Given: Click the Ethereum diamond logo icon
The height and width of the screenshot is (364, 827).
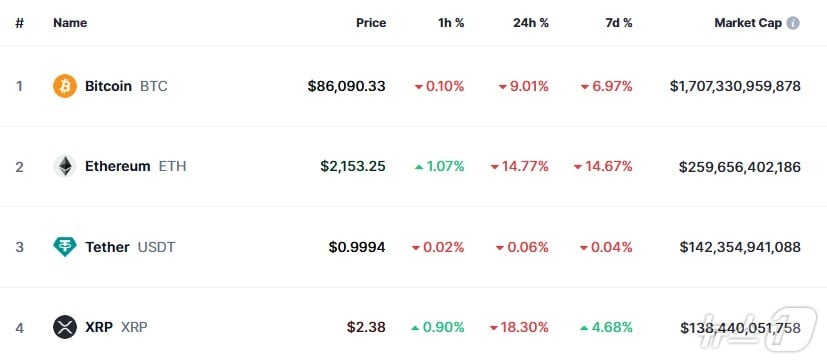Looking at the screenshot, I should pyautogui.click(x=65, y=166).
